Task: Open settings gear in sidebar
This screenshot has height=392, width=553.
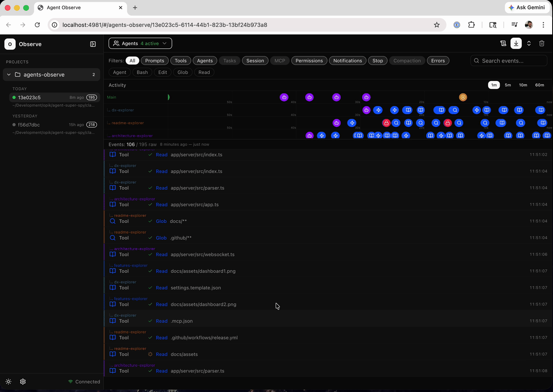Action: tap(23, 382)
